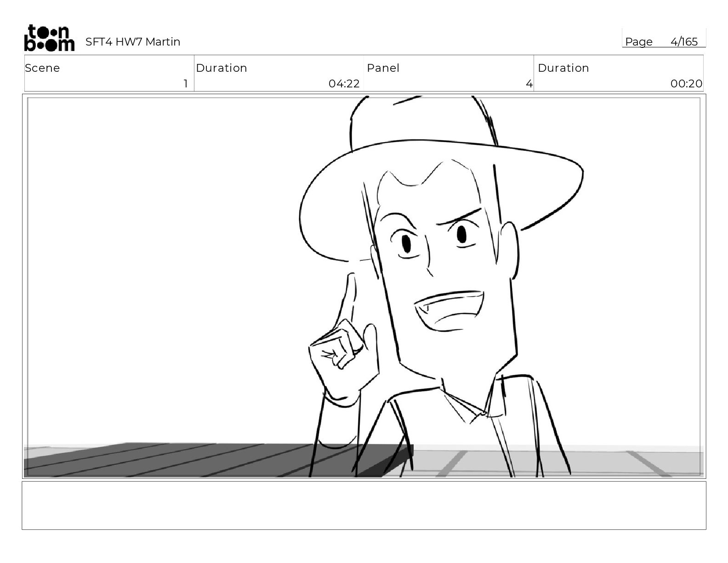Screen dimensions: 728x563
Task: Click the 'Duration' label beside the Scene cell
Action: pyautogui.click(x=222, y=68)
